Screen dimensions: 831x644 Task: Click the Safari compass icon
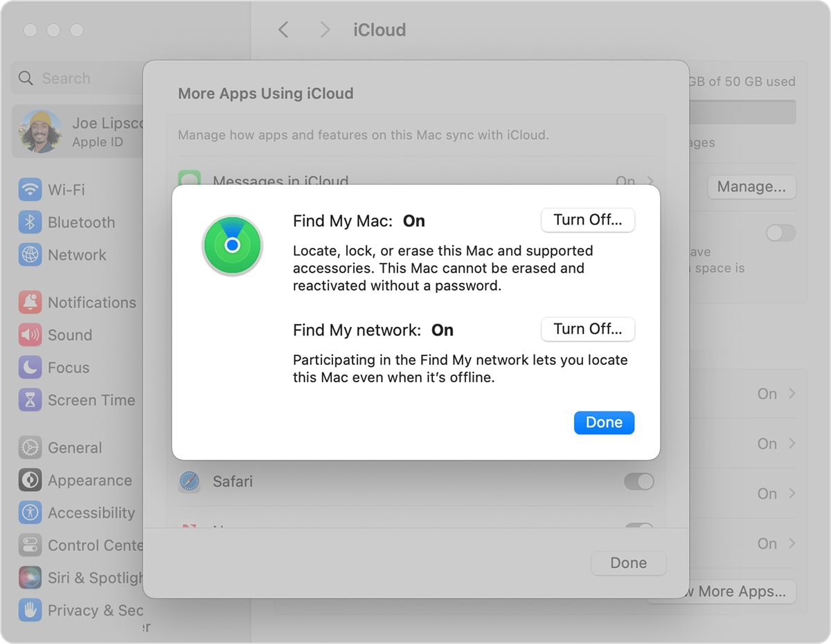tap(189, 481)
